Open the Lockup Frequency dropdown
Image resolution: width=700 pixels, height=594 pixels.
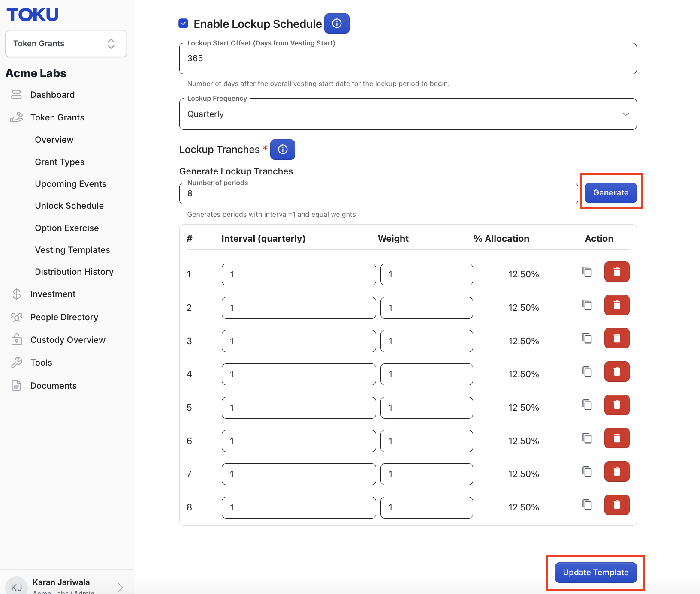tap(408, 114)
